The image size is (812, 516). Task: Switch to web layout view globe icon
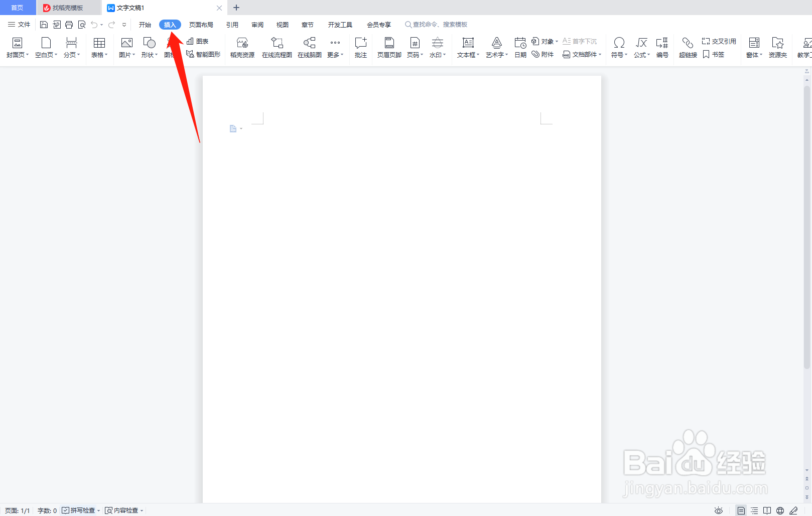click(780, 510)
